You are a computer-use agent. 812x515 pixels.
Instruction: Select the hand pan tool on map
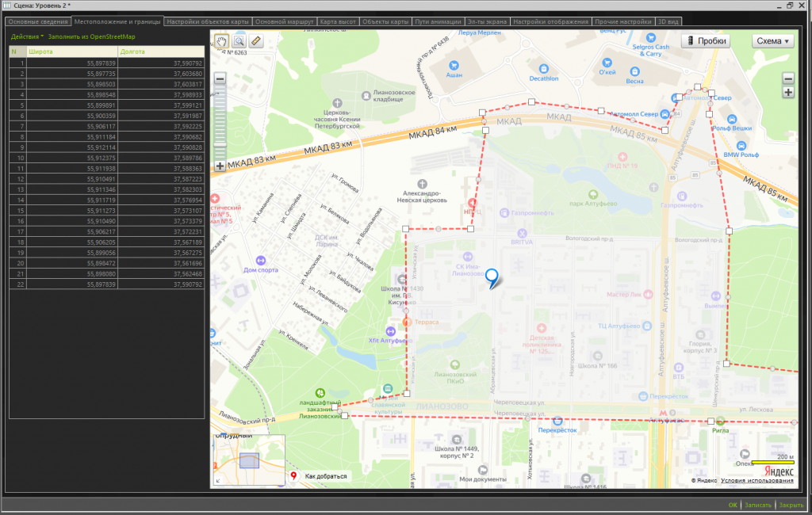222,41
